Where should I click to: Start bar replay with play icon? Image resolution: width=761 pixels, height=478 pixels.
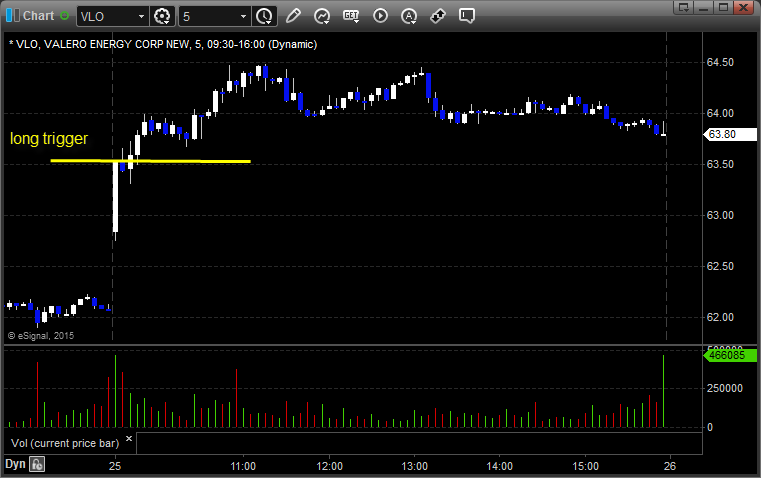tap(380, 16)
